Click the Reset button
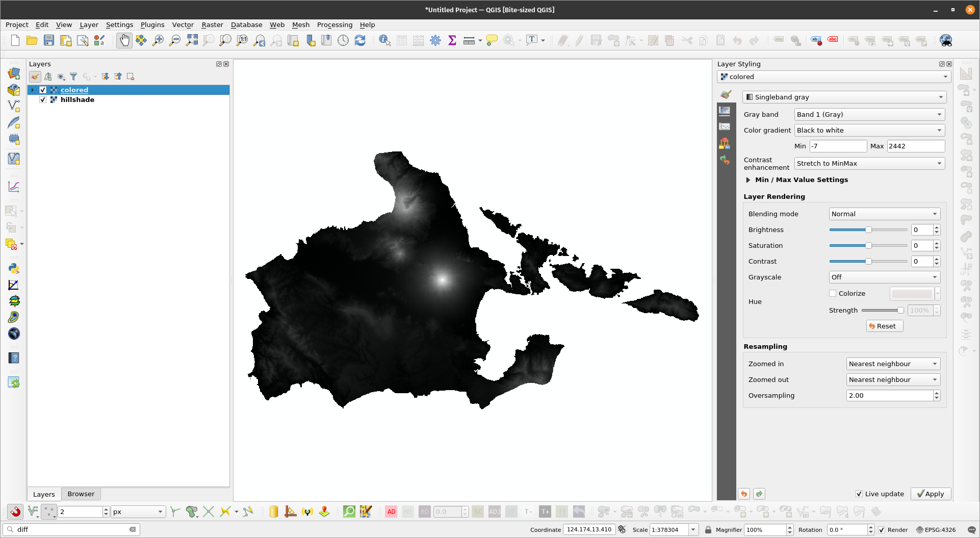This screenshot has height=538, width=980. [884, 326]
